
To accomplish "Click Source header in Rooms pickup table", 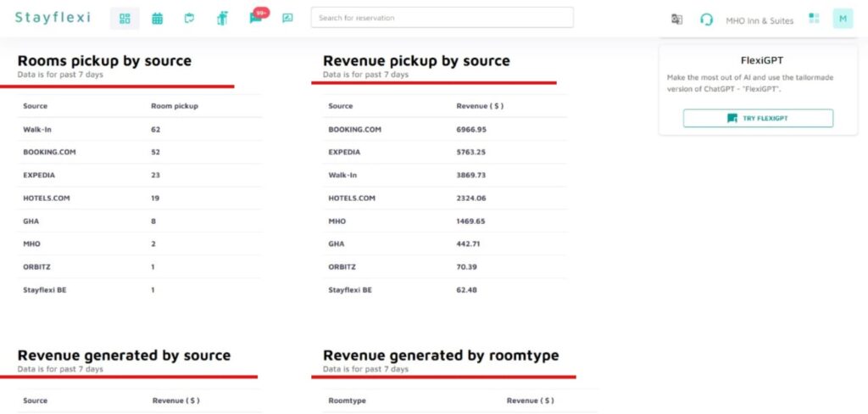I will 35,106.
